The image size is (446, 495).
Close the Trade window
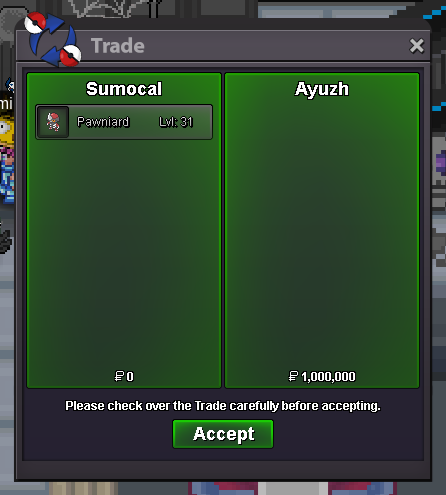tap(417, 46)
